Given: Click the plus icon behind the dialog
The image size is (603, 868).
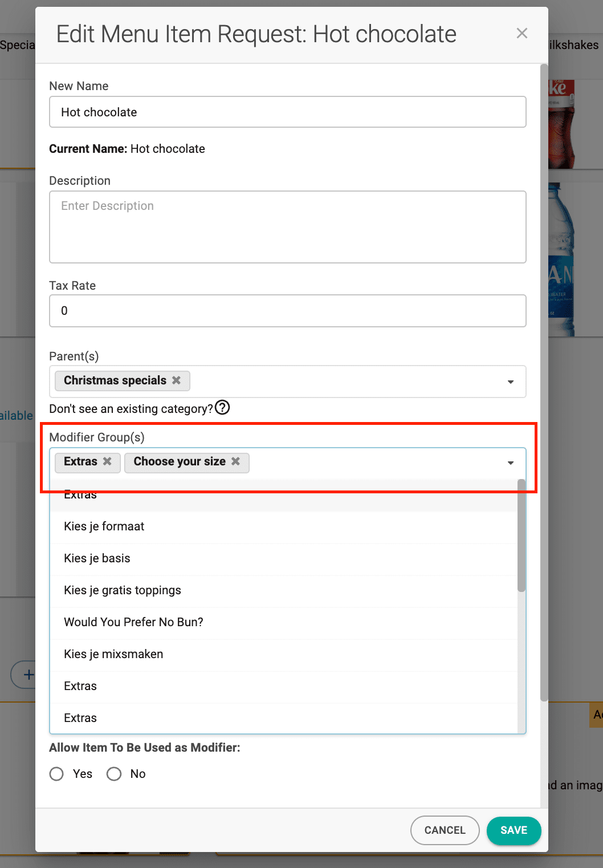Looking at the screenshot, I should pyautogui.click(x=27, y=675).
